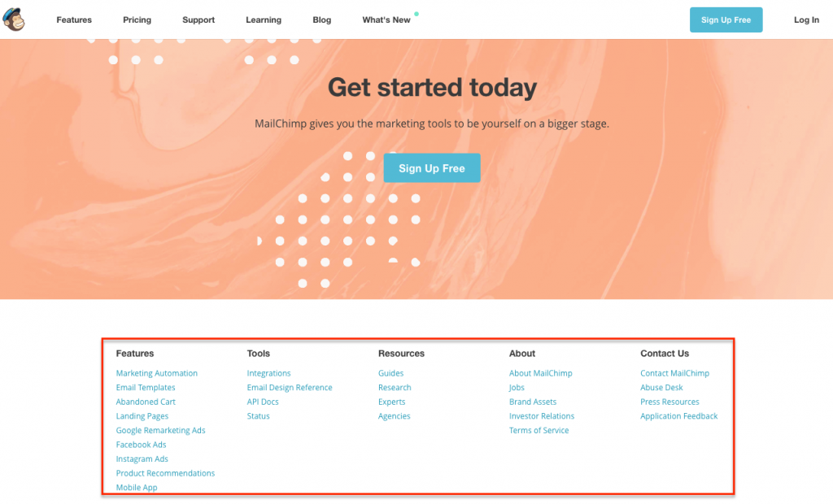The image size is (833, 504).
Task: Open the Integrations link under Tools
Action: pyautogui.click(x=268, y=373)
